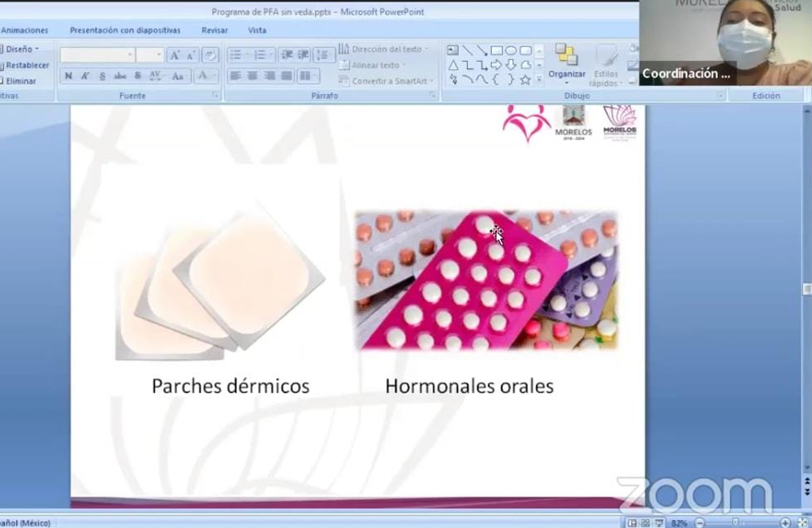Open character spacing (AV) dropdown

(155, 76)
